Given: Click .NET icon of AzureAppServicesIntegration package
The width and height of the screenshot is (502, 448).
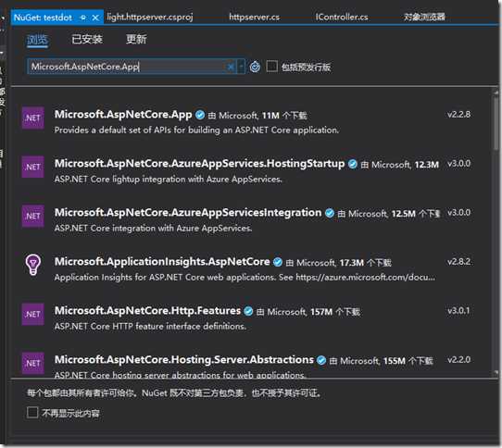Looking at the screenshot, I should click(33, 216).
